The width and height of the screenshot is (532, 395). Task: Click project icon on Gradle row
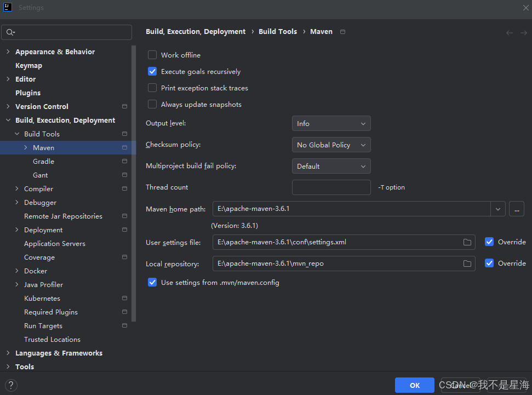[x=124, y=161]
